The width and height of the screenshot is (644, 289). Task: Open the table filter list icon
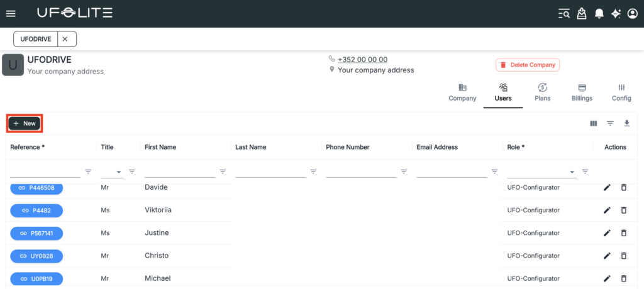[610, 123]
